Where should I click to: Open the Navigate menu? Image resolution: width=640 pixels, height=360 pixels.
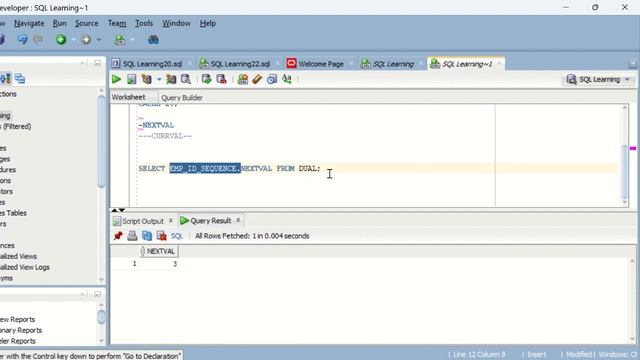click(29, 23)
